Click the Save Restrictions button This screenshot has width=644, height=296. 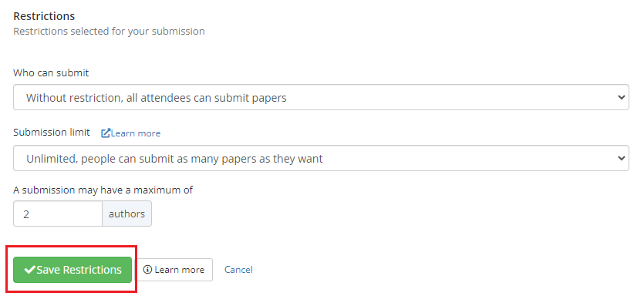[72, 270]
